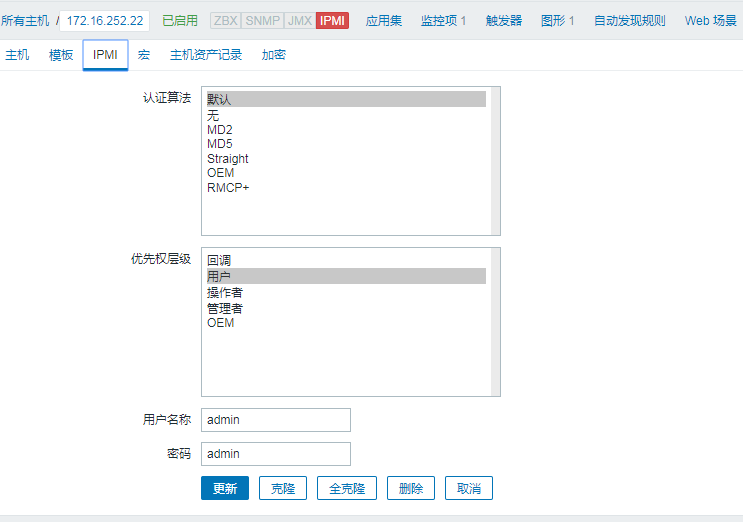Click the 更新 button
This screenshot has width=743, height=522.
click(225, 489)
